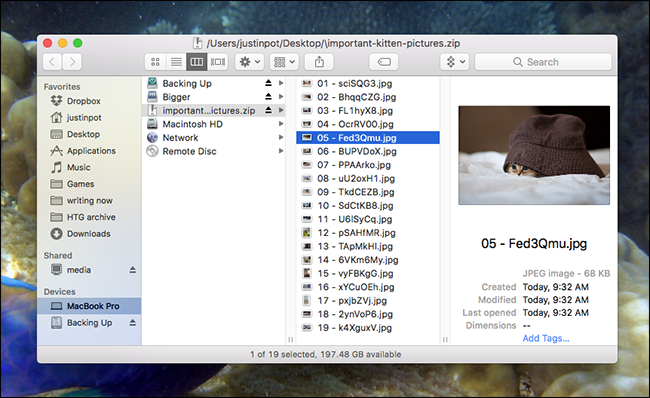Select file 14 - 6VKm6My.jpg

point(368,260)
